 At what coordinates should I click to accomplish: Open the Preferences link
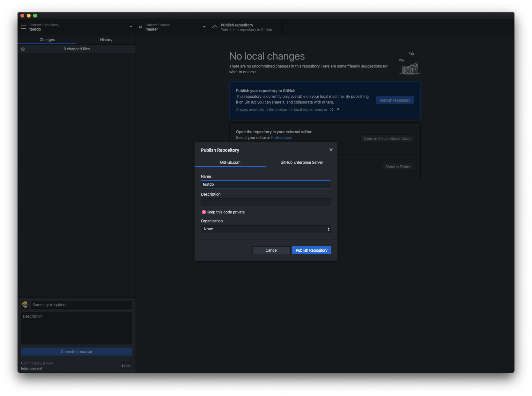pos(281,138)
